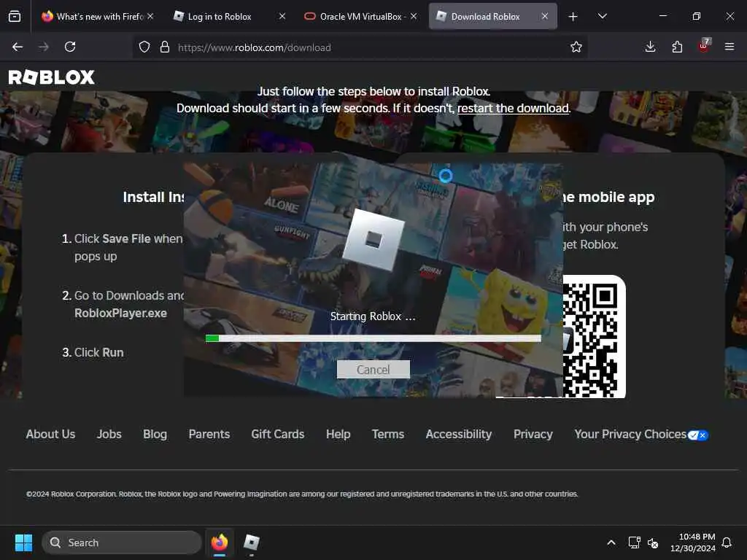The height and width of the screenshot is (560, 747).
Task: Open the extensions puzzle icon
Action: point(677,47)
